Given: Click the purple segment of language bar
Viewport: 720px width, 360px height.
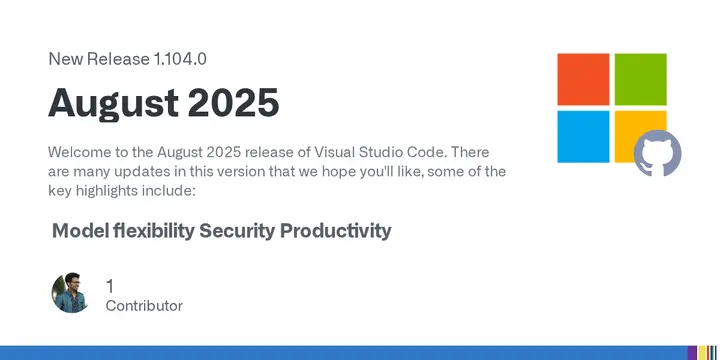Looking at the screenshot, I should (692, 353).
